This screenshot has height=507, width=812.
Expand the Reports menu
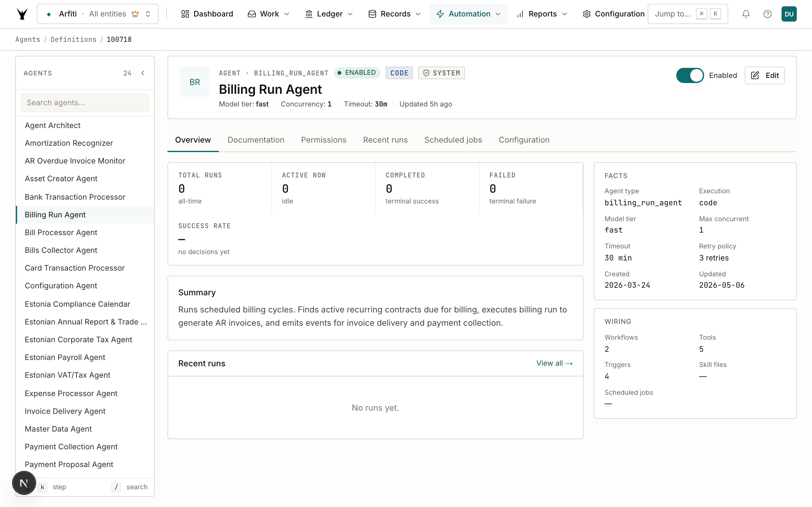click(542, 14)
